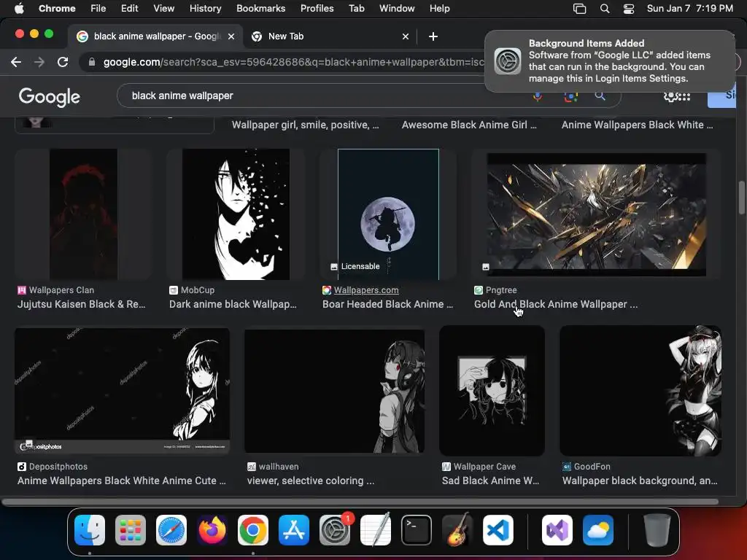The width and height of the screenshot is (747, 560).
Task: Open Control Center in the menu bar
Action: [629, 9]
